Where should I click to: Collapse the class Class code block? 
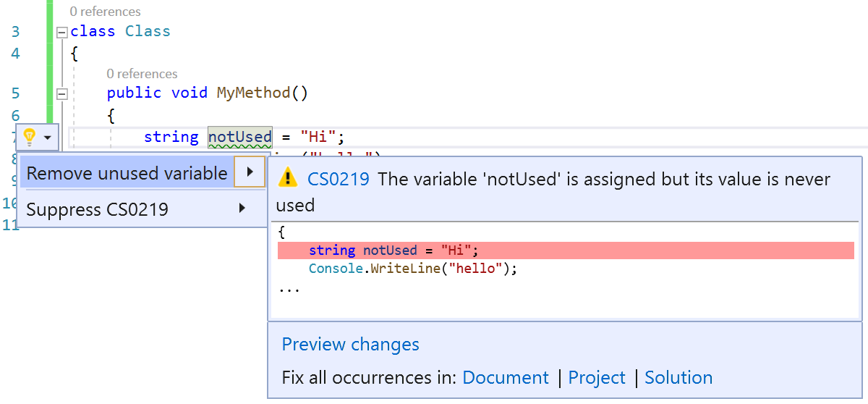(x=61, y=32)
